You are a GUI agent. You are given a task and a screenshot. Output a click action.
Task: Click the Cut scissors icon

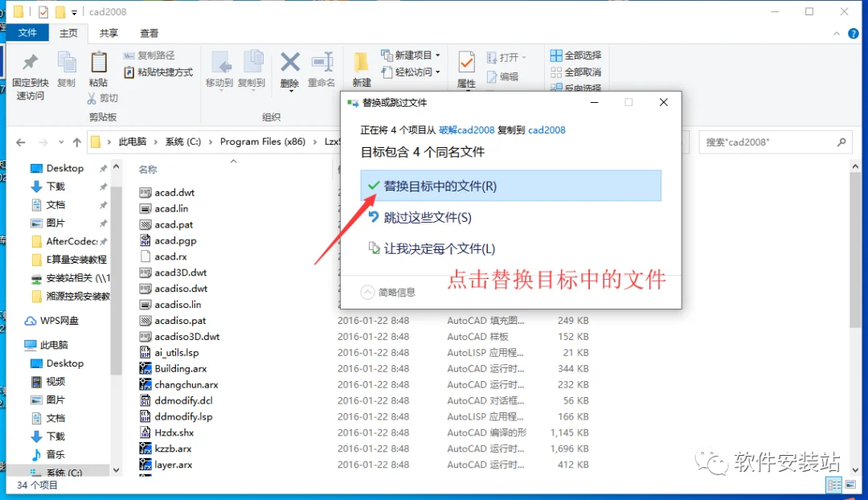[x=92, y=98]
